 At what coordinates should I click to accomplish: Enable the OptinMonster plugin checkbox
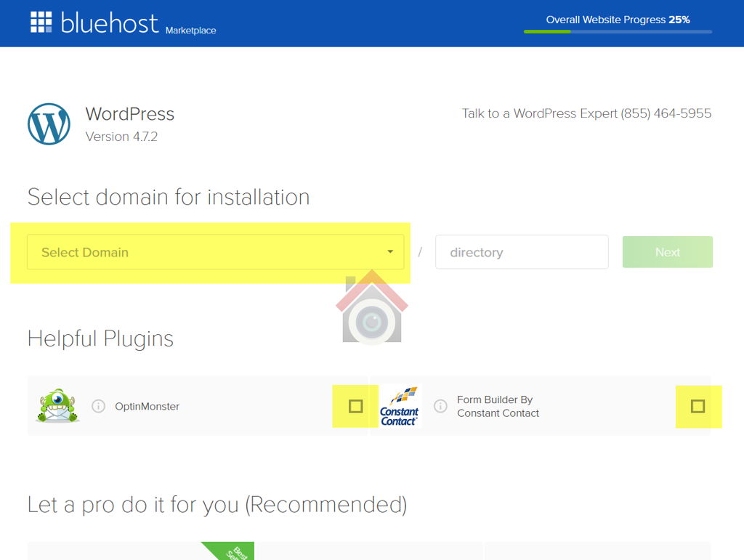[x=355, y=406]
